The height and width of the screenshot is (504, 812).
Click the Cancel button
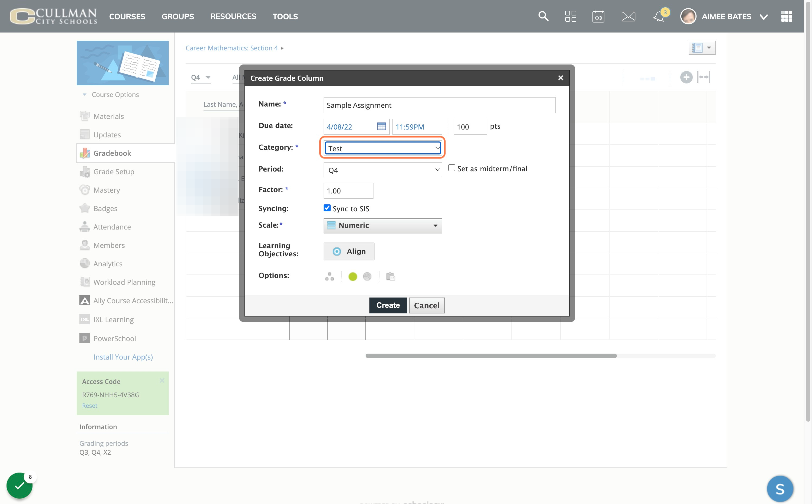click(x=427, y=305)
